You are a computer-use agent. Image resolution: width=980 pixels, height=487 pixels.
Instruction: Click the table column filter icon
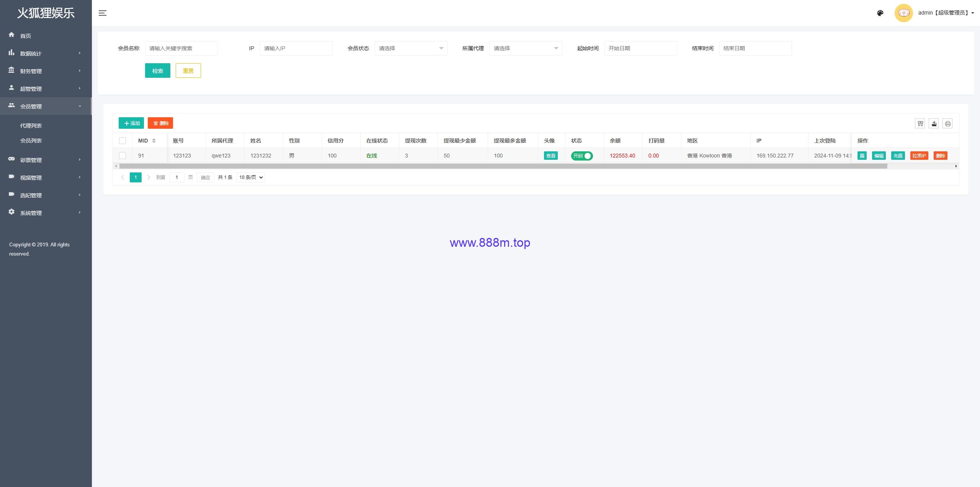click(920, 123)
